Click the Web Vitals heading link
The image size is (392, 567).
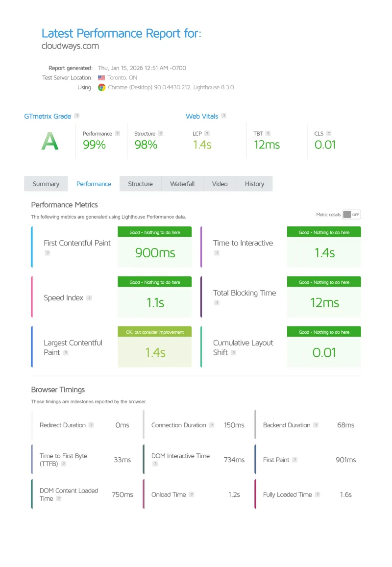click(x=202, y=117)
